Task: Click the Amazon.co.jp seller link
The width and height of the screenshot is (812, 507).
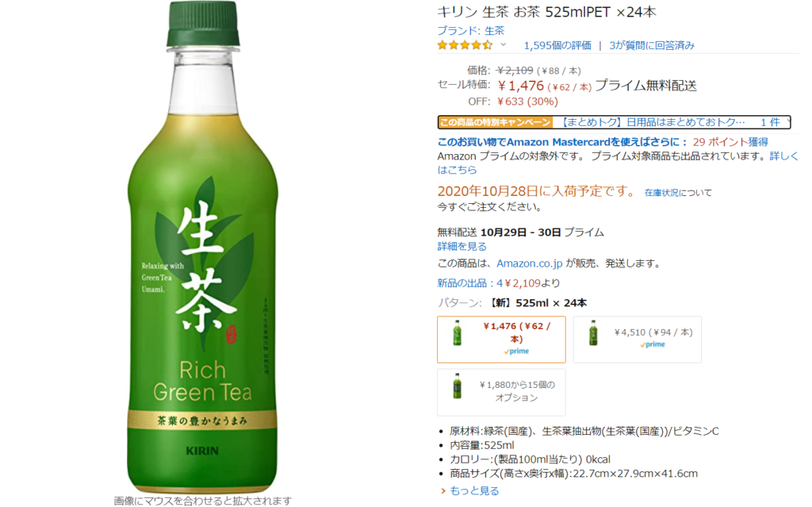Action: 529,263
